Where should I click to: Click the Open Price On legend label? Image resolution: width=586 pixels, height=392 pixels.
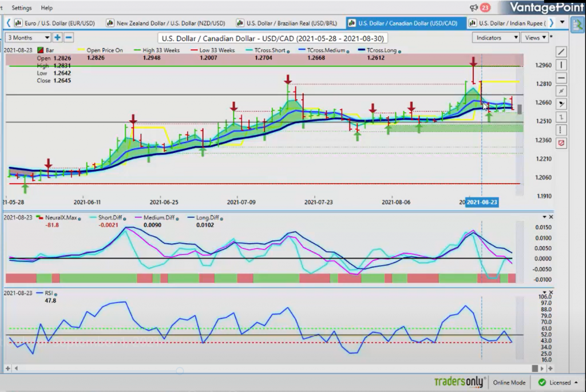[x=105, y=50]
